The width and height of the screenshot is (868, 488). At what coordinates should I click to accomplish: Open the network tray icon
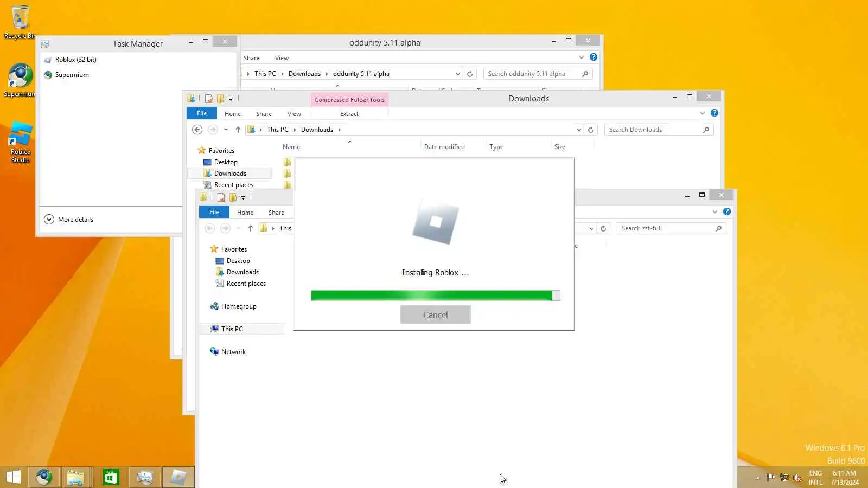tap(784, 478)
